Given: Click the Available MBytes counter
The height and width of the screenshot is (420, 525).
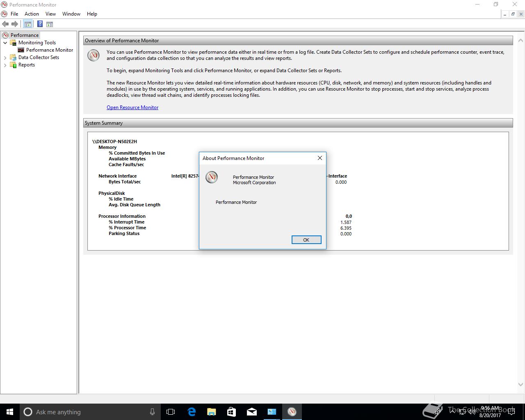Looking at the screenshot, I should pos(127,159).
